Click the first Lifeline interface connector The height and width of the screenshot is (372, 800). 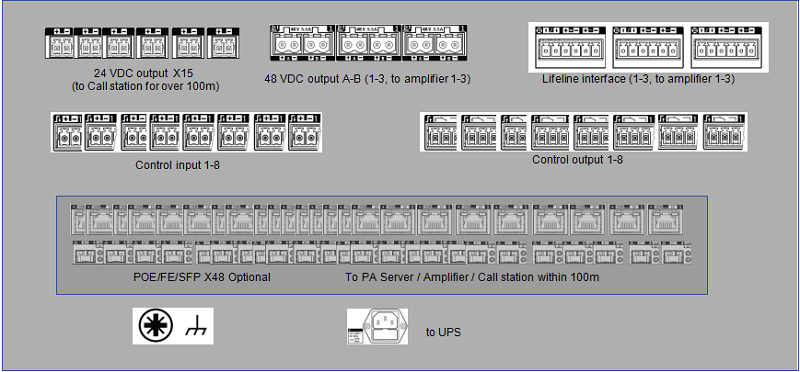569,47
